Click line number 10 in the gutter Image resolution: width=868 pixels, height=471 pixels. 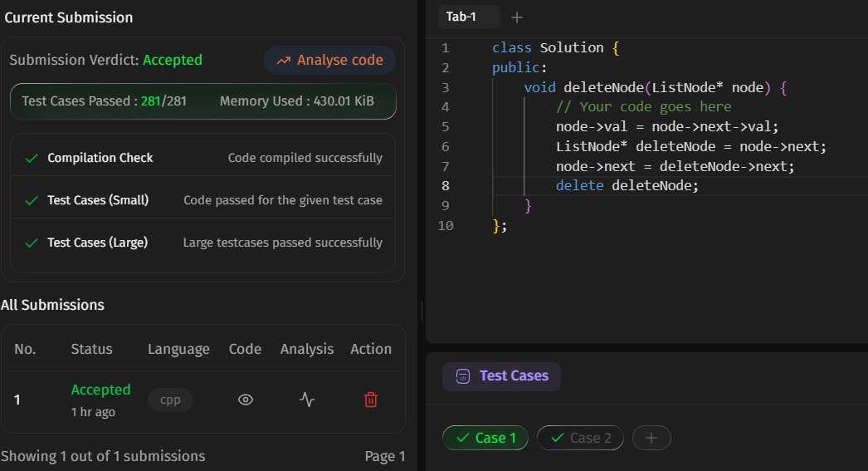pyautogui.click(x=446, y=225)
